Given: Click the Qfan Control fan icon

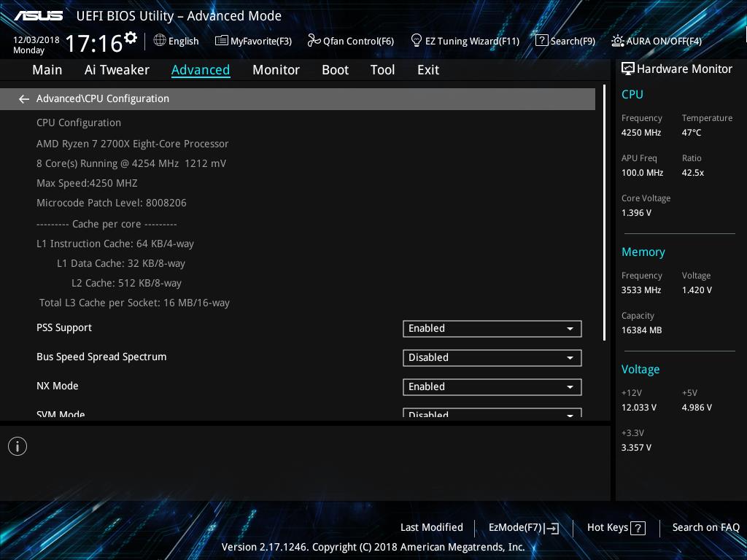Looking at the screenshot, I should 314,41.
